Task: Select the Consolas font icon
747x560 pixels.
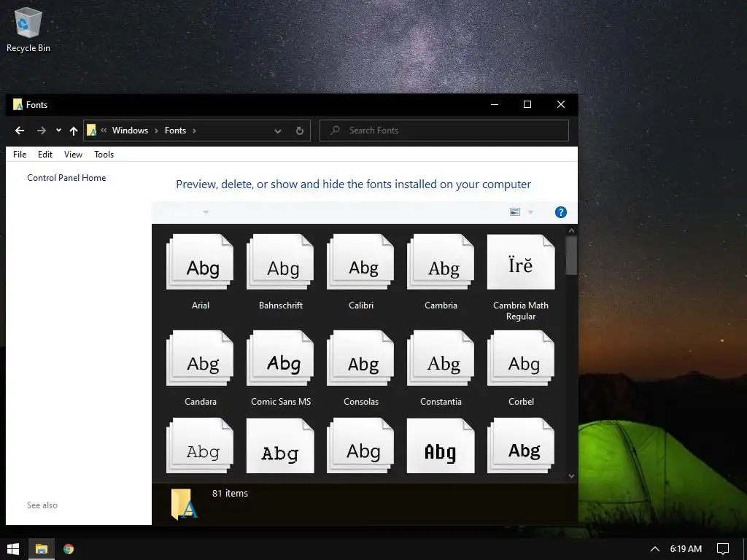Action: pyautogui.click(x=360, y=358)
